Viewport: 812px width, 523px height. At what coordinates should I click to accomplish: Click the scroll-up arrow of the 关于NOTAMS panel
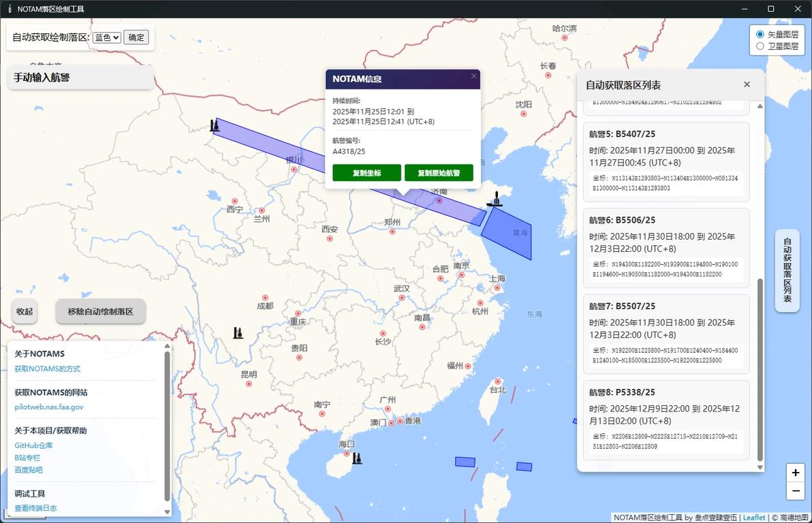pyautogui.click(x=167, y=346)
